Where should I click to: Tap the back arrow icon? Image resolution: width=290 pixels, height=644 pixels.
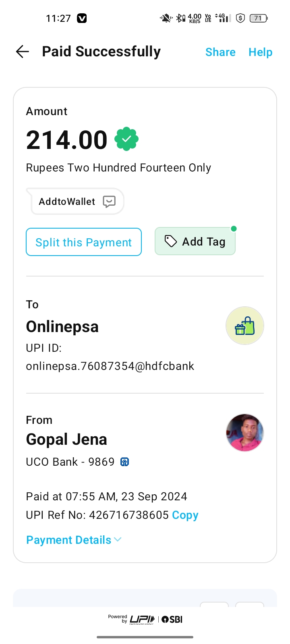coord(23,52)
